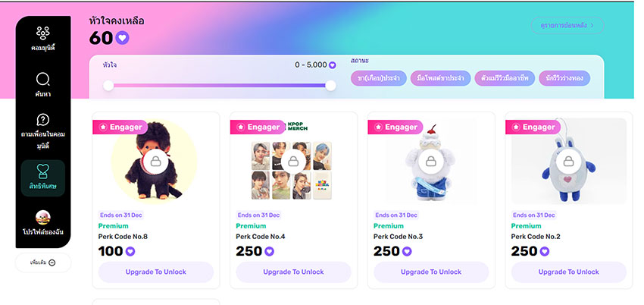Click the heart icon beside balance 60
This screenshot has height=305, width=644.
122,38
